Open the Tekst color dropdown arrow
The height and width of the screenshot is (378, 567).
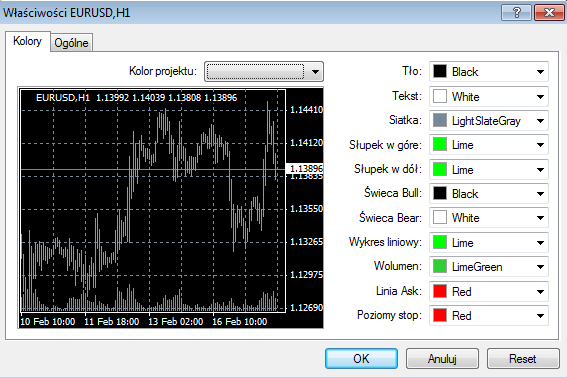pos(540,97)
